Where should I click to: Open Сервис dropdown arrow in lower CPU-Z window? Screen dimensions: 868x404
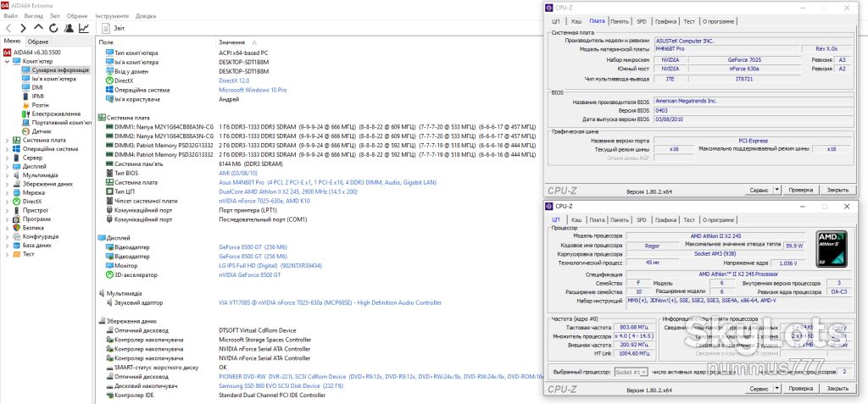click(x=776, y=389)
